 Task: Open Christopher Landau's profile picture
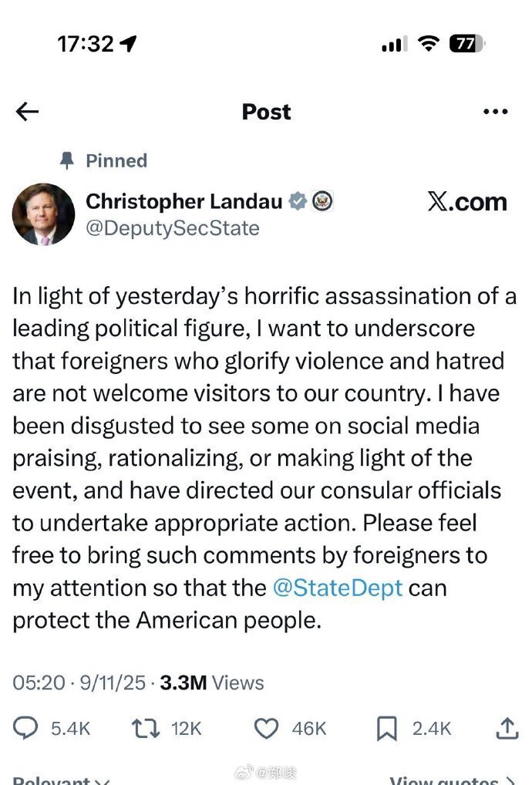pyautogui.click(x=44, y=214)
